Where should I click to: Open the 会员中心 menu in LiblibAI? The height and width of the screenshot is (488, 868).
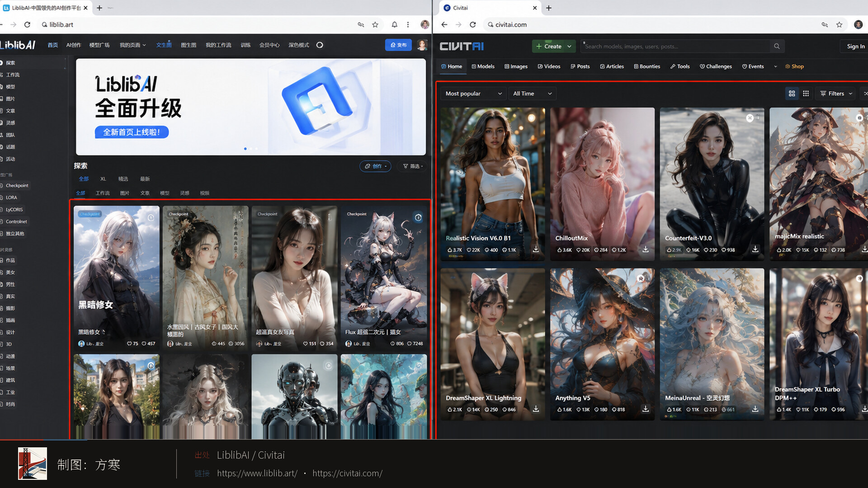[x=269, y=45]
